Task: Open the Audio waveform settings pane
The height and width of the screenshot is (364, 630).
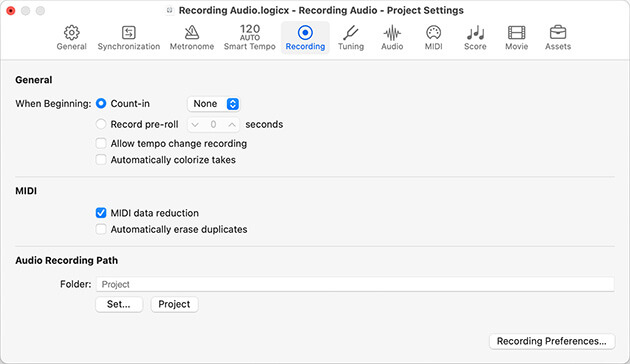Action: tap(392, 38)
